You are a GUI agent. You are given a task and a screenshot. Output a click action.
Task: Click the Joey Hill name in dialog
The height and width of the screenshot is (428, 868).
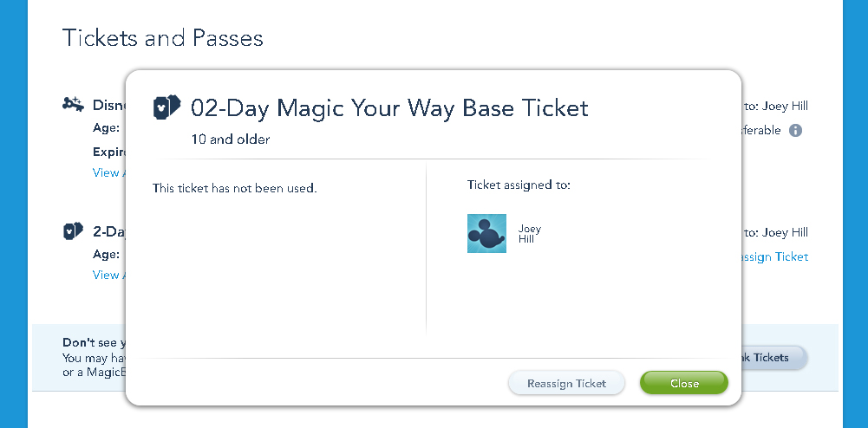530,234
